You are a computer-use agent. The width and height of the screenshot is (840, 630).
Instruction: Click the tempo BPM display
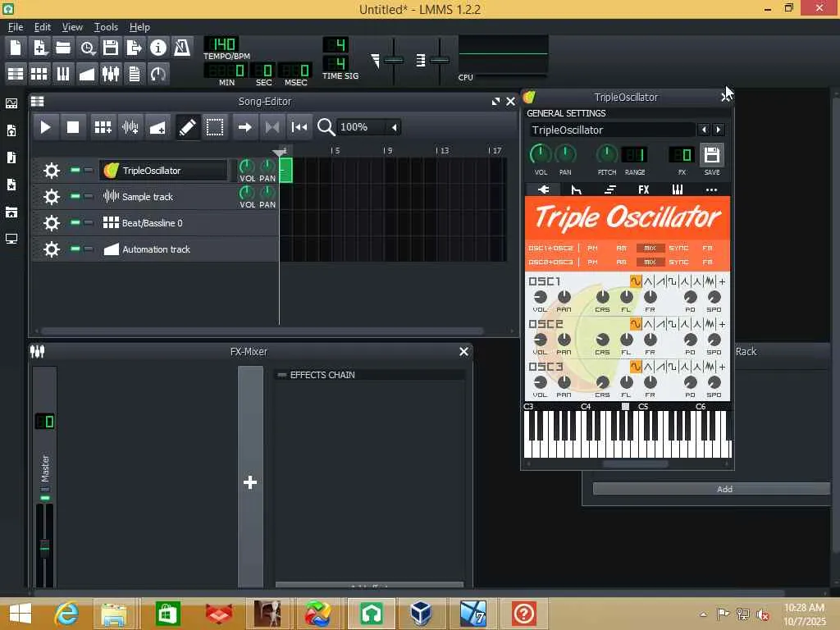(x=221, y=44)
